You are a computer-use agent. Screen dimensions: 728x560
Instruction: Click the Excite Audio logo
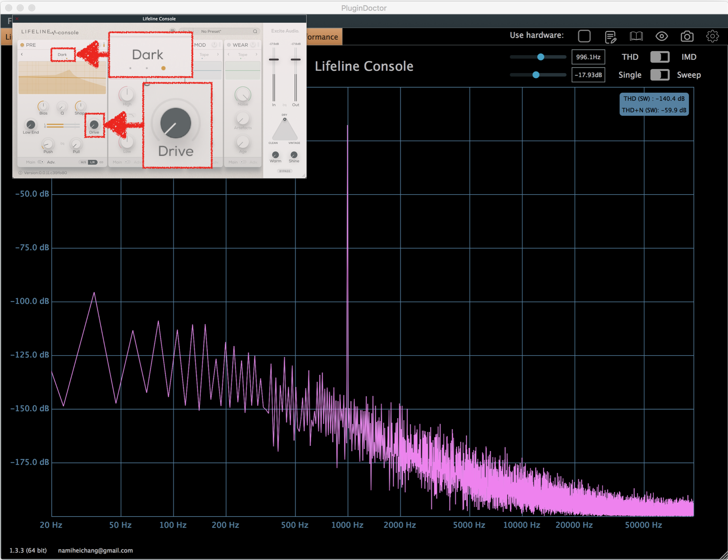click(285, 31)
